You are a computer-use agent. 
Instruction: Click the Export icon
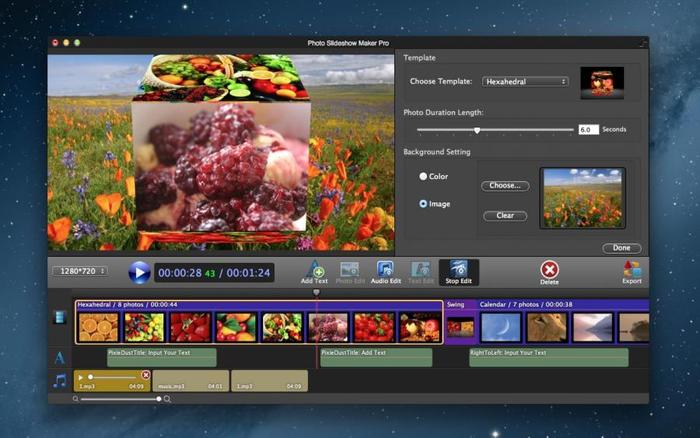631,271
